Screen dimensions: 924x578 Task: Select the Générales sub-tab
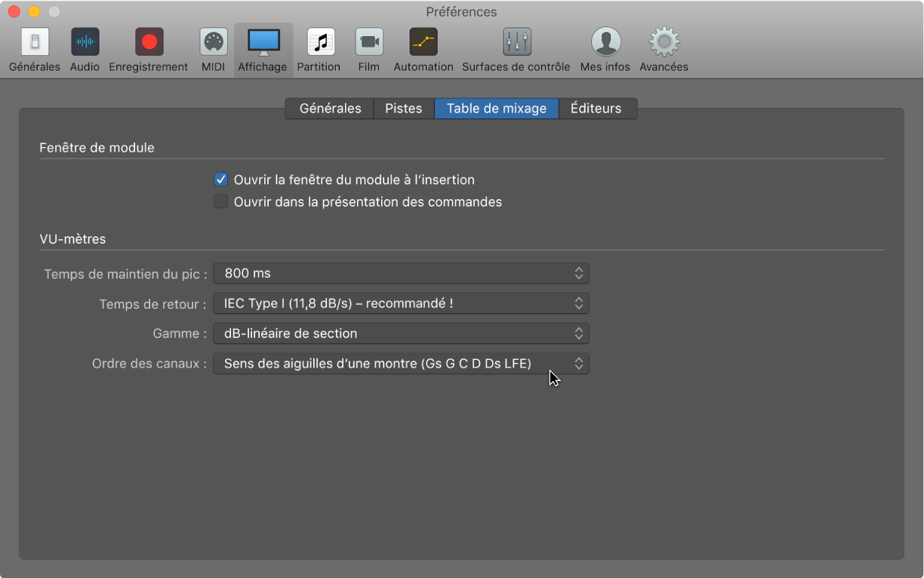pyautogui.click(x=330, y=109)
